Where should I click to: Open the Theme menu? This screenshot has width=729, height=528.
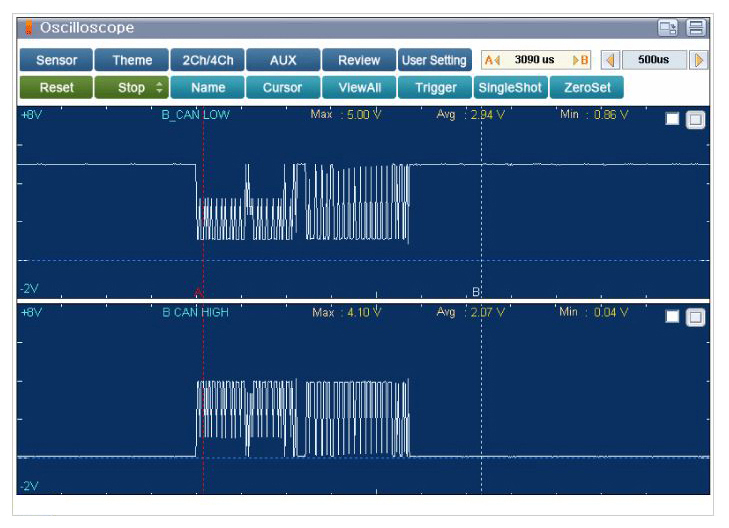tap(132, 60)
